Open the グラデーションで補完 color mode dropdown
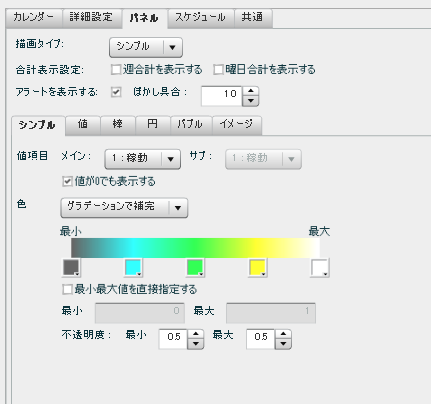The width and height of the screenshot is (431, 404). tap(124, 208)
